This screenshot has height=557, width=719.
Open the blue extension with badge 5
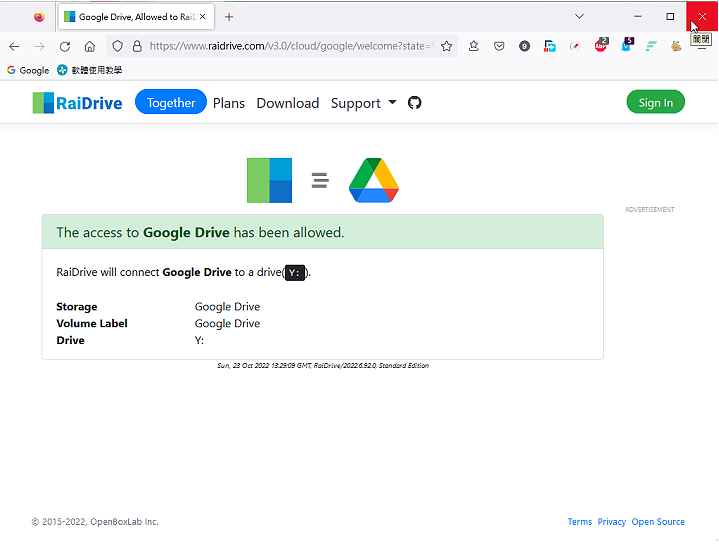(626, 45)
